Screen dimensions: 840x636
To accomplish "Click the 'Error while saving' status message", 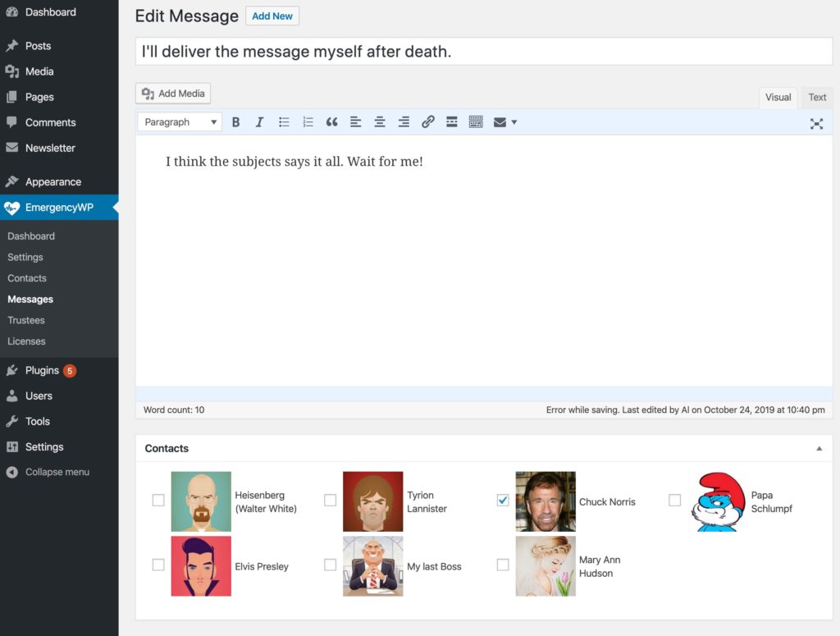I will 686,410.
